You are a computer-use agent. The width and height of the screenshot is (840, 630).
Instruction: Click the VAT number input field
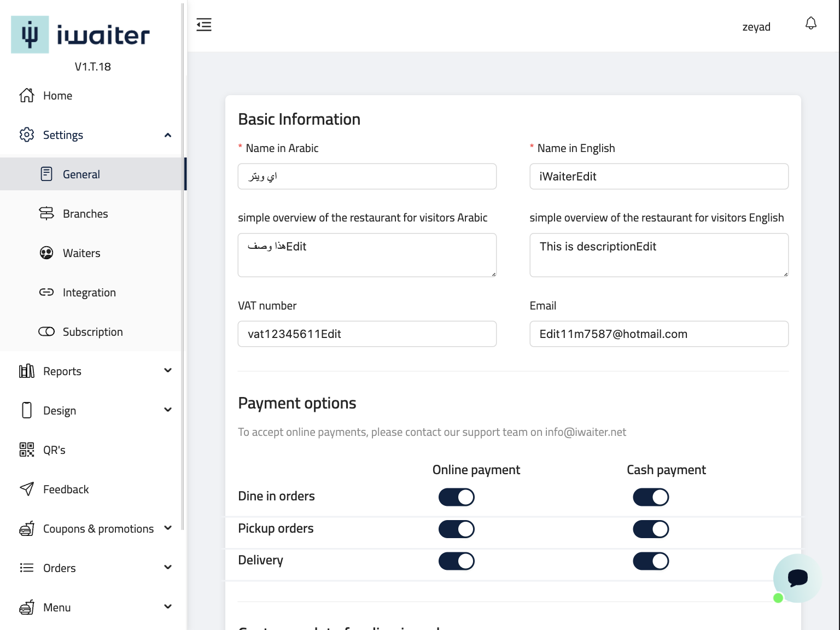[x=367, y=334]
